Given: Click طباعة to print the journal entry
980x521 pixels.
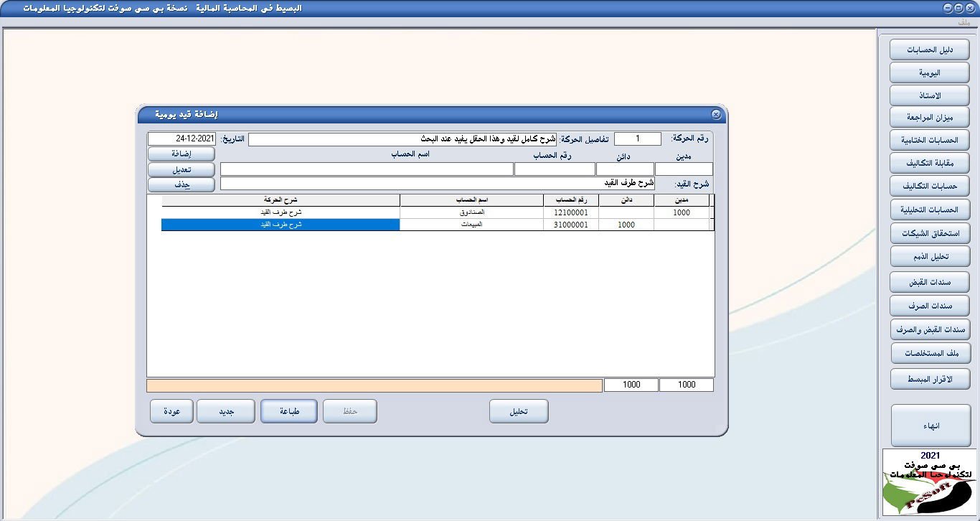Looking at the screenshot, I should [288, 410].
